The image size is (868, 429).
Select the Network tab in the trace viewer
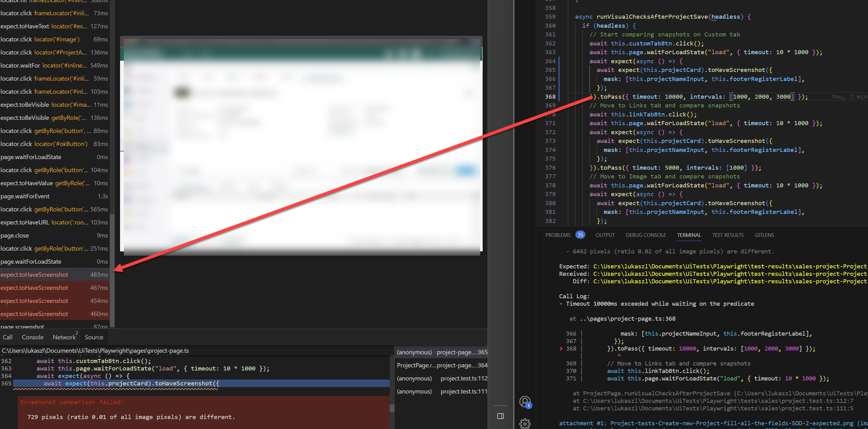tap(64, 337)
